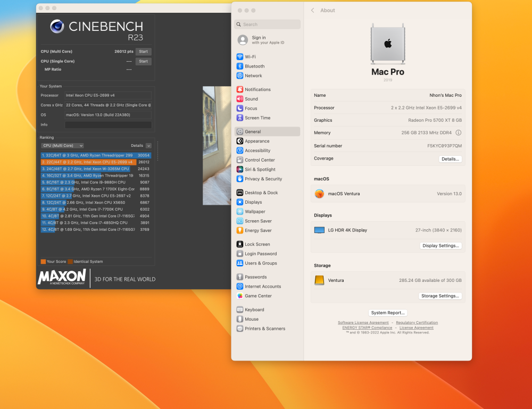Screen dimensions: 532x409
Task: Select the Network globe icon
Action: point(239,76)
